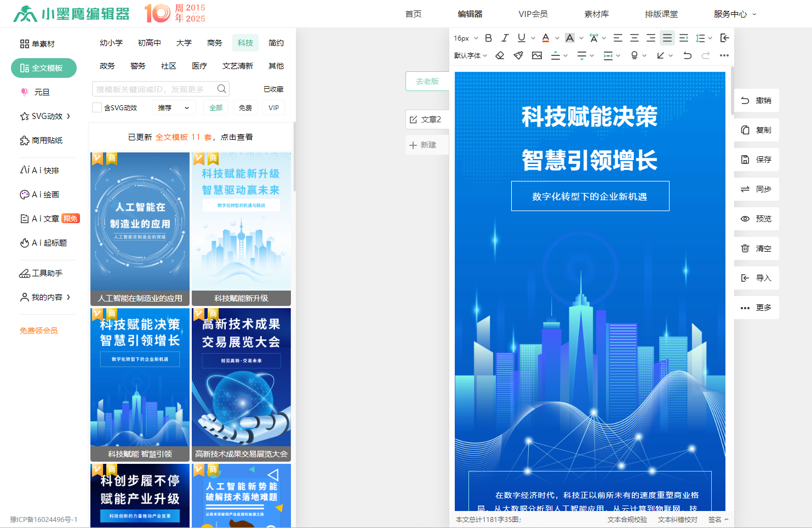Open the VIP会员 navigation tab
Image resolution: width=812 pixels, height=528 pixels.
point(533,14)
